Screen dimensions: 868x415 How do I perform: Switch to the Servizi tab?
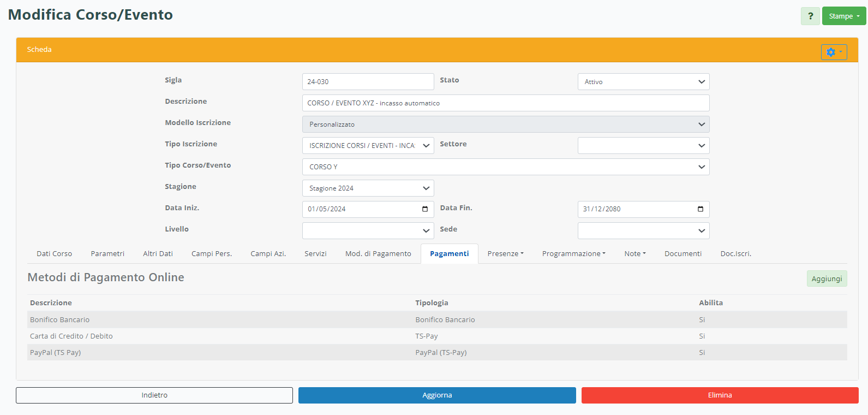[x=315, y=253]
